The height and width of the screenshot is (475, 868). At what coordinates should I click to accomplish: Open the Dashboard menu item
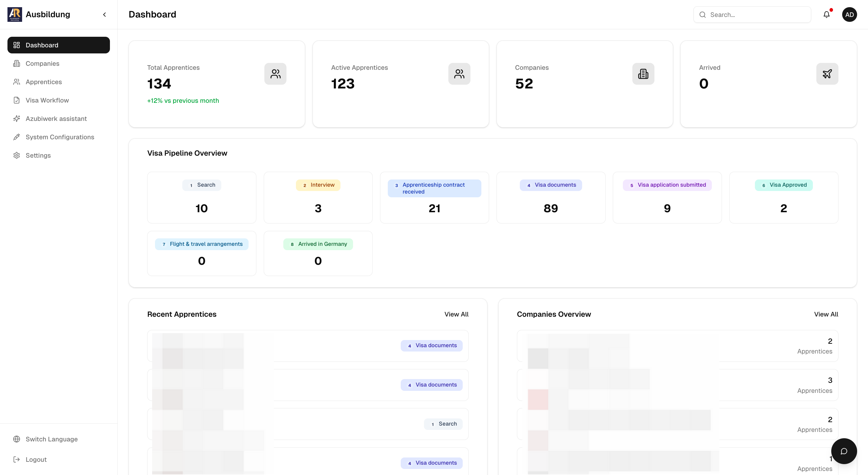click(59, 45)
